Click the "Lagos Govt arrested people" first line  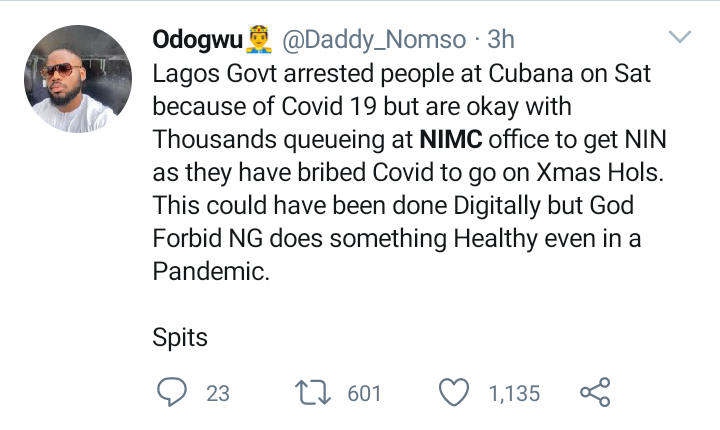tap(290, 74)
